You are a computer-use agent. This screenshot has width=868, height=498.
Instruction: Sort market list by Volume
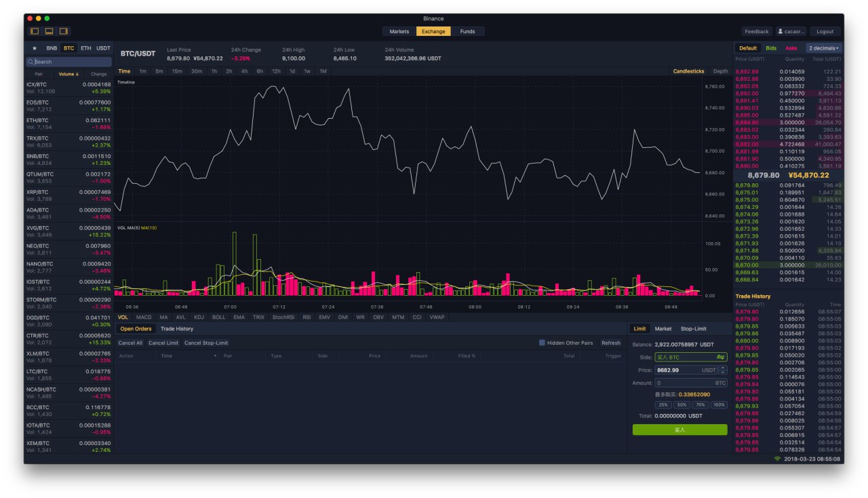[68, 74]
